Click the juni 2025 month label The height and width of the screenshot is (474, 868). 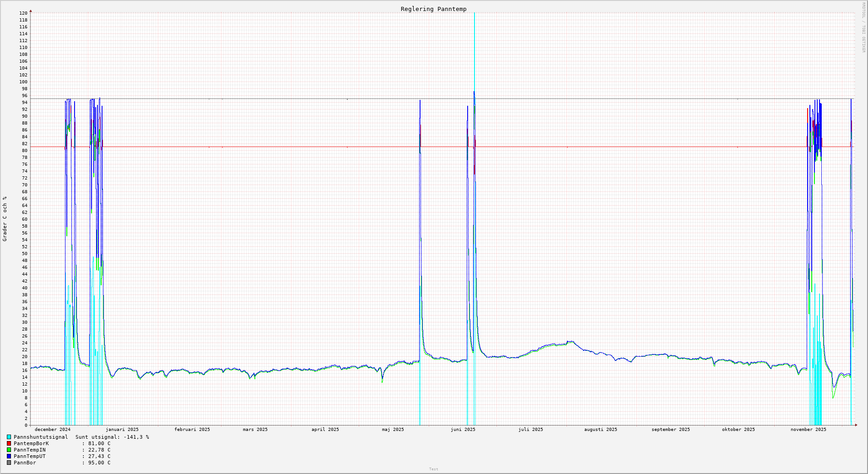pyautogui.click(x=463, y=430)
